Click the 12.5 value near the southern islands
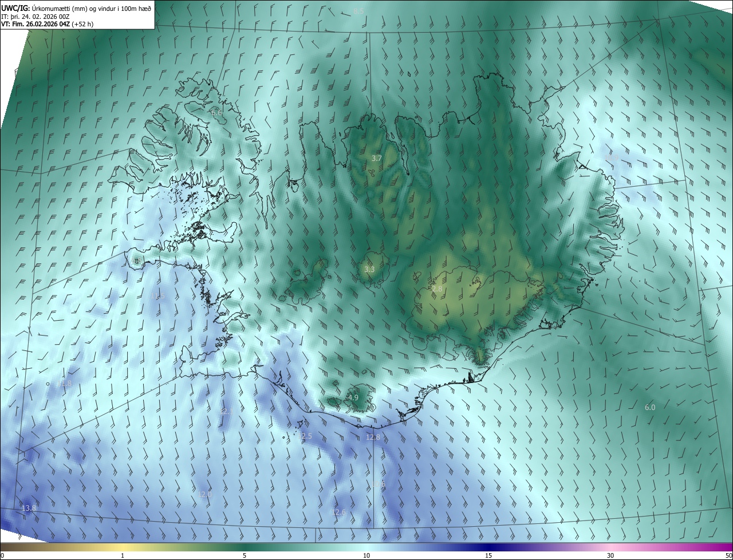 305,436
